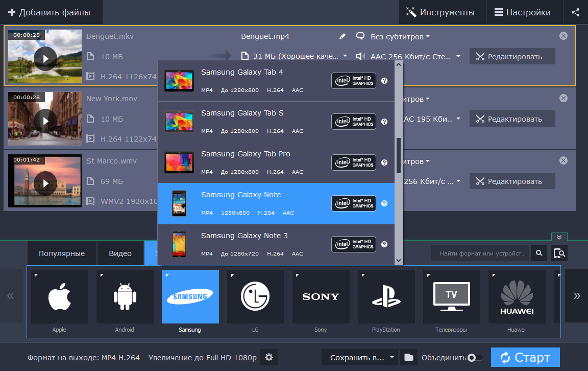Open AAC 256 Кбит/с audio dropdown for Benguet
The width and height of the screenshot is (588, 371).
[415, 57]
